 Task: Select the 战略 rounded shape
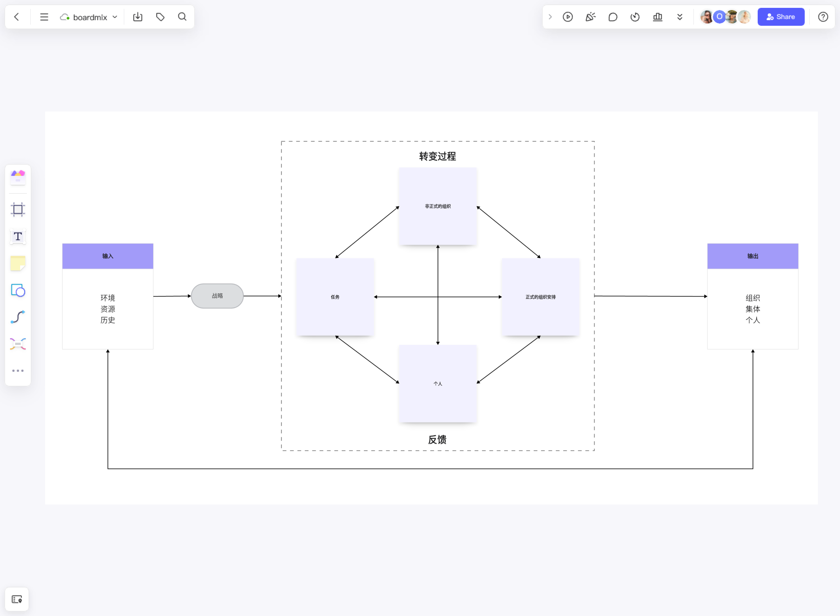click(x=217, y=296)
